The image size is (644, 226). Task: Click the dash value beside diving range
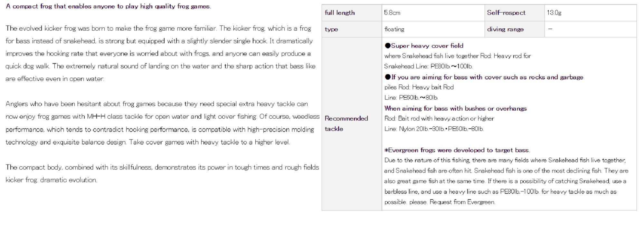550,29
